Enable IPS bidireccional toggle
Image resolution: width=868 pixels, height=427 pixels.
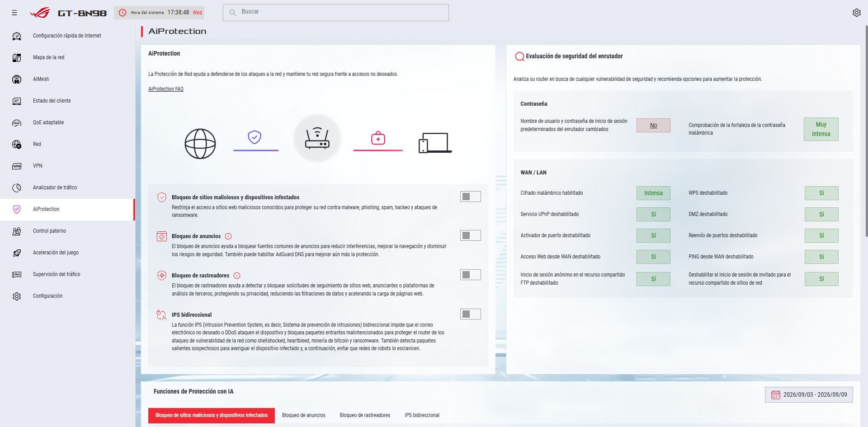coord(470,314)
